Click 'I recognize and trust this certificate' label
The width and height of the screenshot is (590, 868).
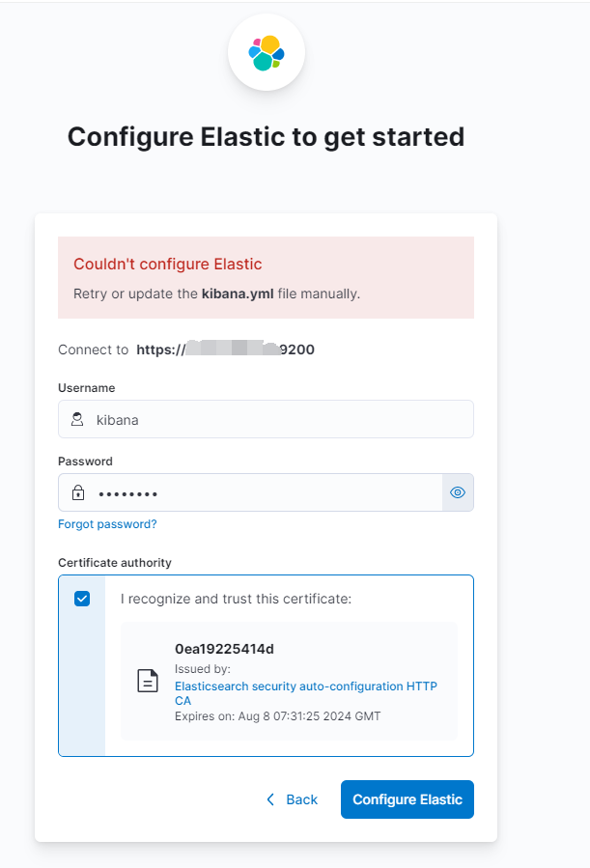(236, 599)
